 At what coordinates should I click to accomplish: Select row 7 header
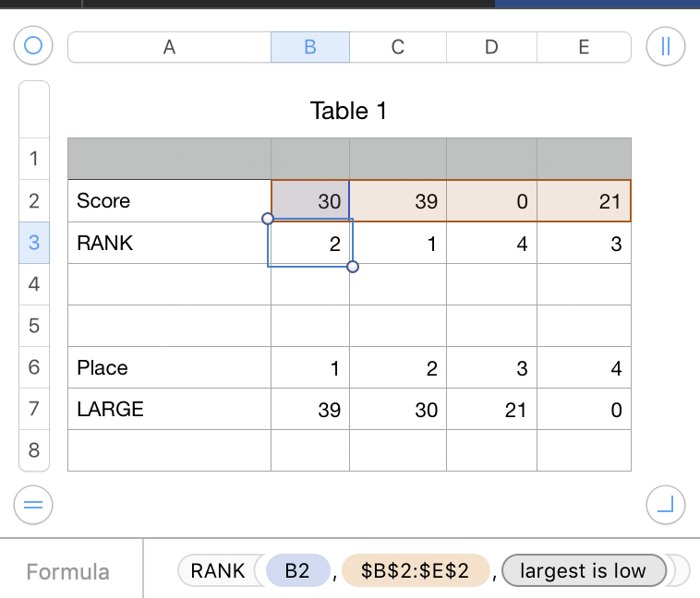[34, 409]
